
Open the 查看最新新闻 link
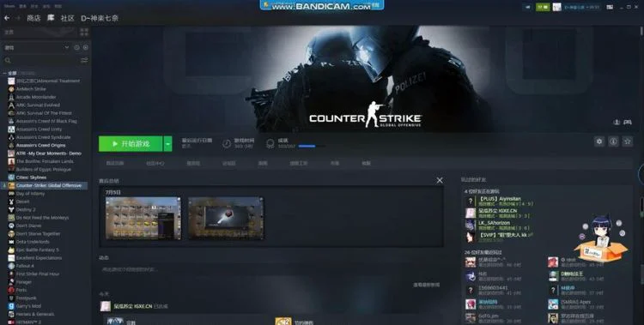[426, 285]
